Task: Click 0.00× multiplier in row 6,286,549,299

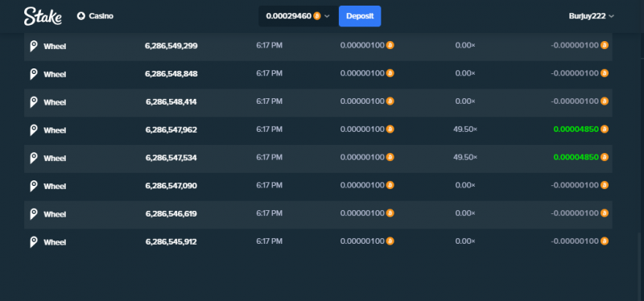Action: 465,46
